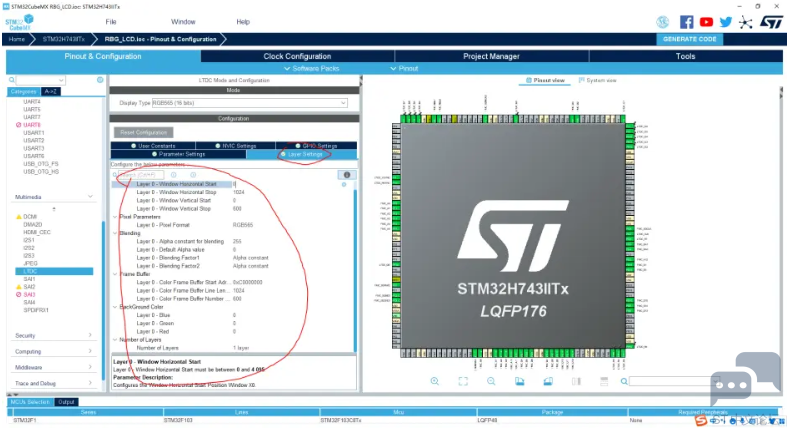The image size is (789, 435).
Task: Collapse the Blending group
Action: [x=115, y=234]
